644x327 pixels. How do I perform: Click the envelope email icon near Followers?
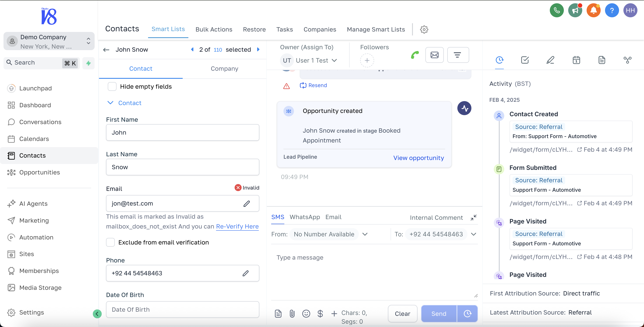(434, 55)
